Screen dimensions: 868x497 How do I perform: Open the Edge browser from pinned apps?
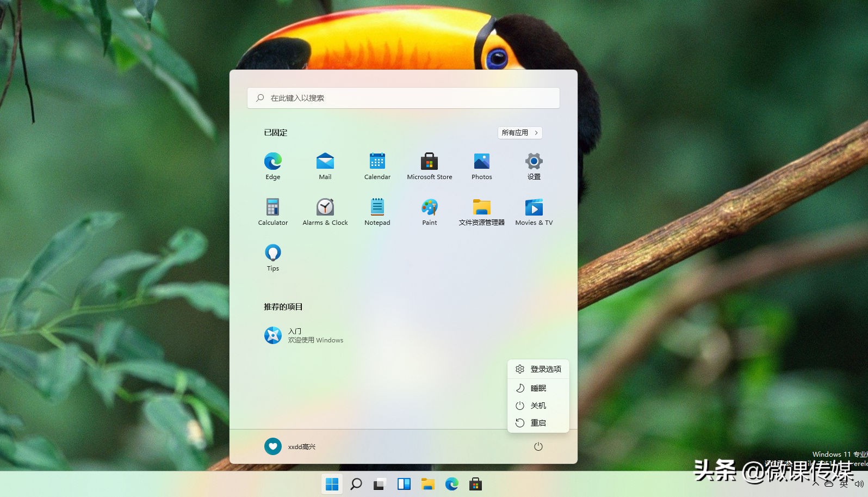[273, 166]
